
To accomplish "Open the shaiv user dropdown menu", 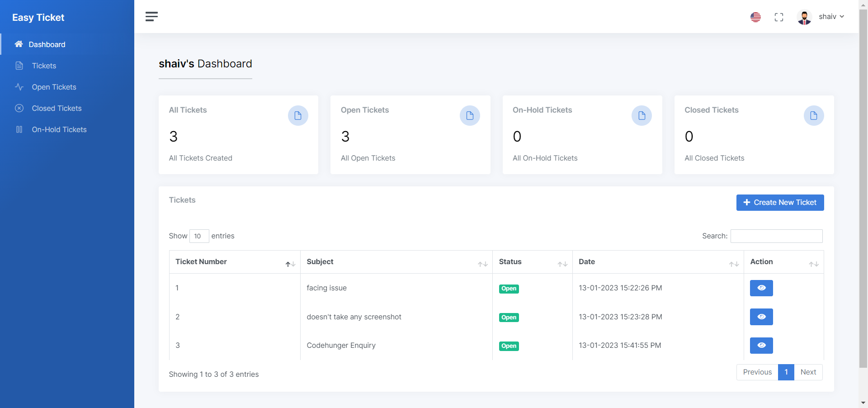I will click(x=831, y=17).
